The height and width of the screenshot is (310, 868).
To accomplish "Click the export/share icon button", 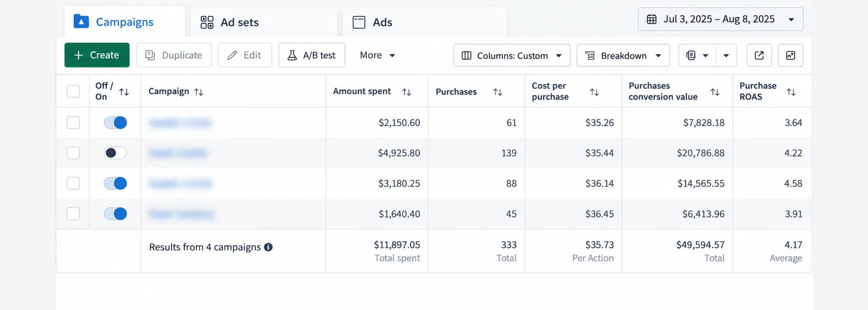I will coord(759,55).
